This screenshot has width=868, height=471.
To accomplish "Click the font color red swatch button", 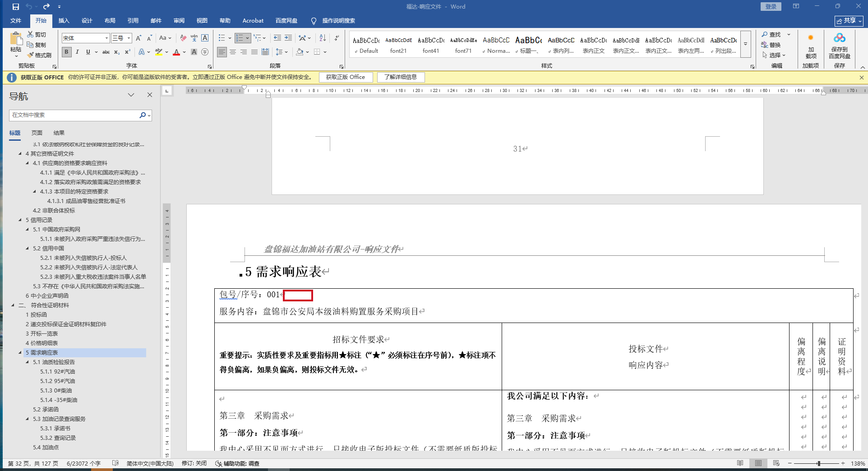I will [176, 52].
